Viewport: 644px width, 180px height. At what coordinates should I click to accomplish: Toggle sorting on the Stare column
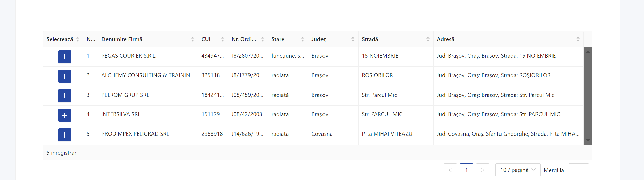(x=302, y=39)
